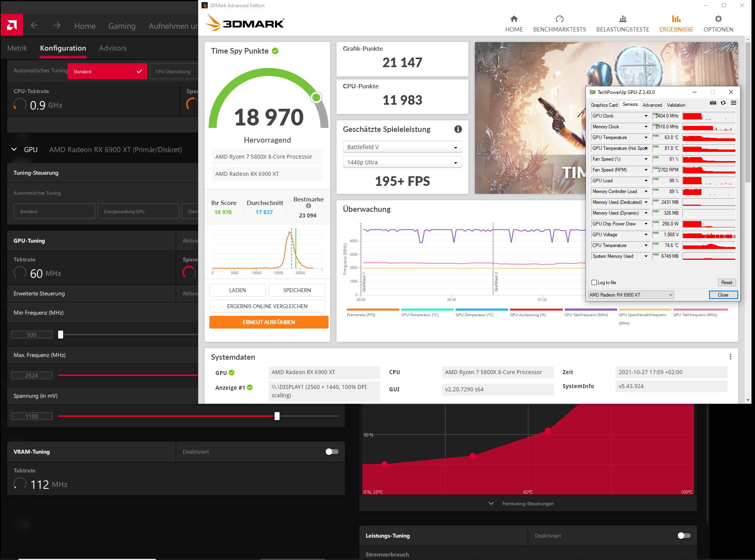Open the GPU Chip Power Draw dropdown

(645, 224)
